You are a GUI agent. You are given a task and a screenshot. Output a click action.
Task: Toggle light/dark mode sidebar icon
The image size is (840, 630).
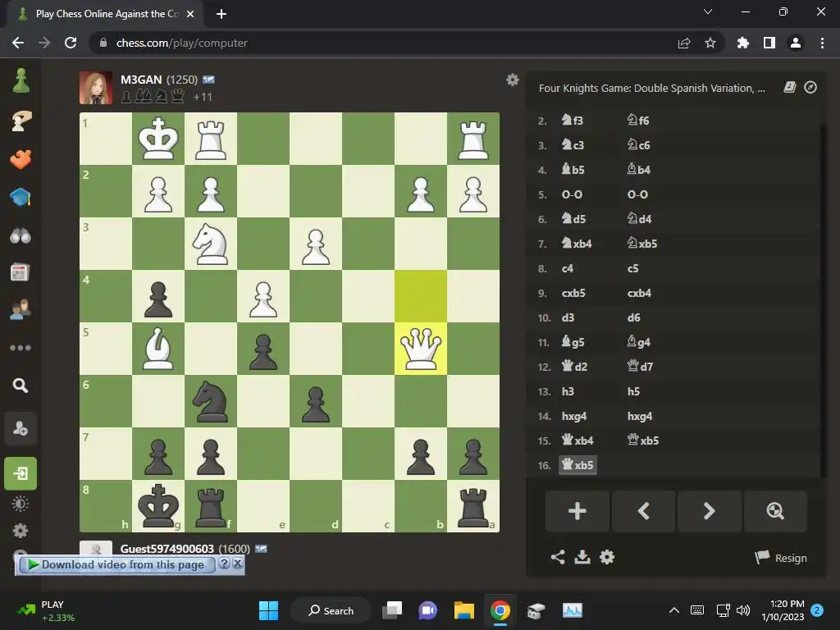pyautogui.click(x=21, y=504)
